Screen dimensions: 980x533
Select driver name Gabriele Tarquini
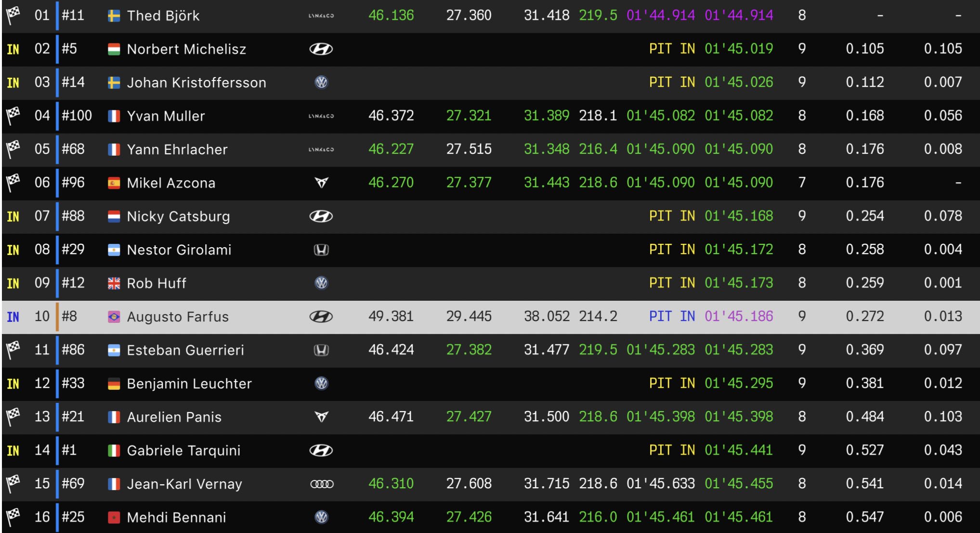(183, 451)
